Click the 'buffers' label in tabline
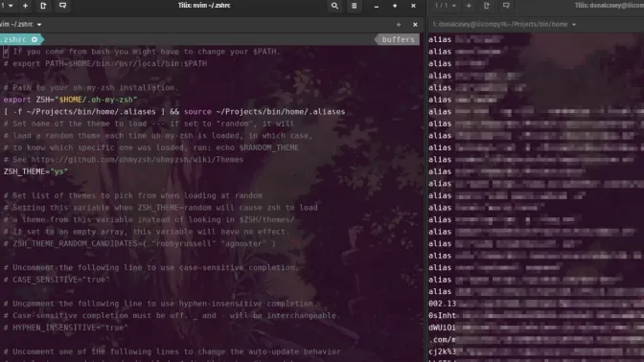This screenshot has width=644, height=362. pos(398,39)
